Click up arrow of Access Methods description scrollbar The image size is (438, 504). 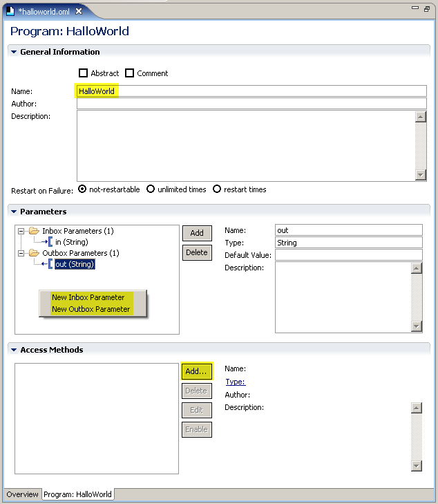point(417,408)
